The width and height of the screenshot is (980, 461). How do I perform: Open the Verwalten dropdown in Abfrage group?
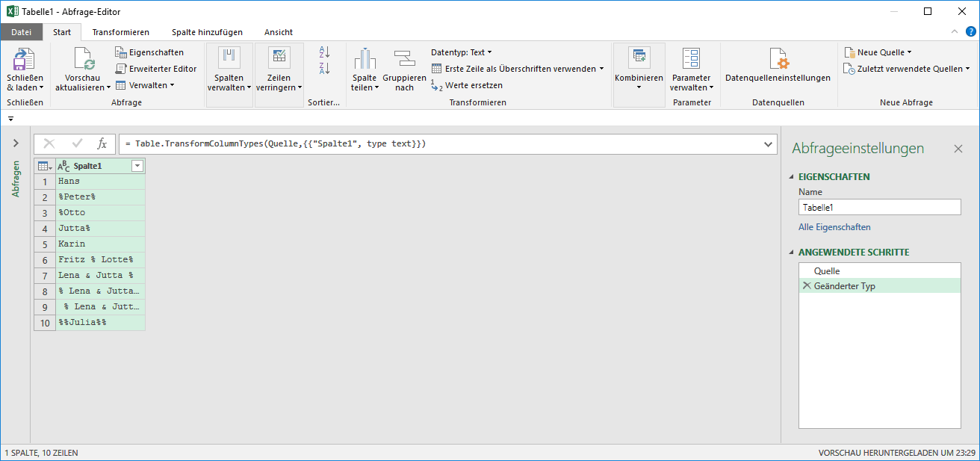145,85
